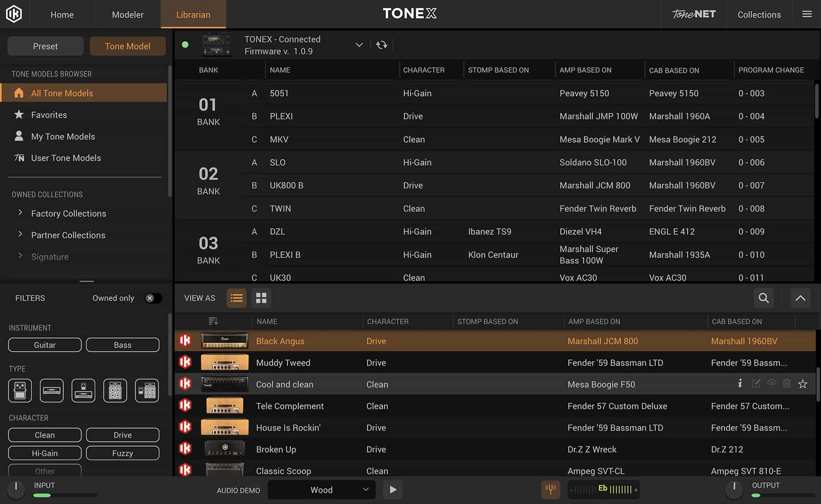The height and width of the screenshot is (504, 821).
Task: Favorite 'Cool and clean' with the star icon
Action: coord(803,384)
